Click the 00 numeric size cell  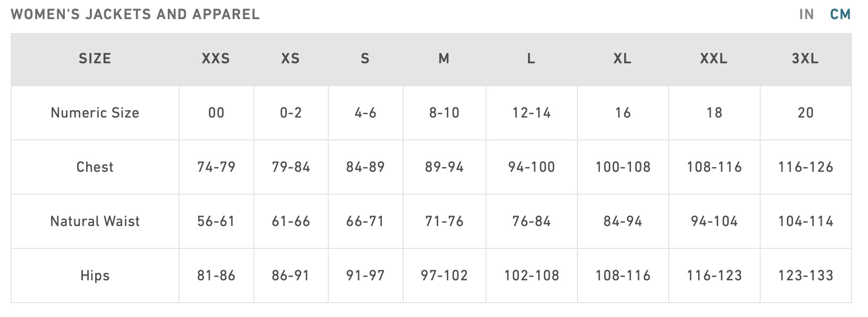(x=216, y=113)
